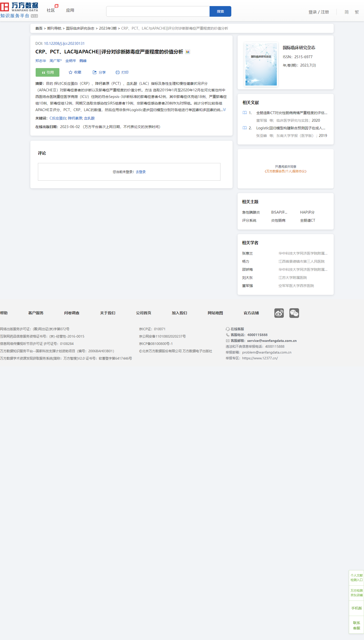Expand the full abstract with the chevron

[x=224, y=110]
